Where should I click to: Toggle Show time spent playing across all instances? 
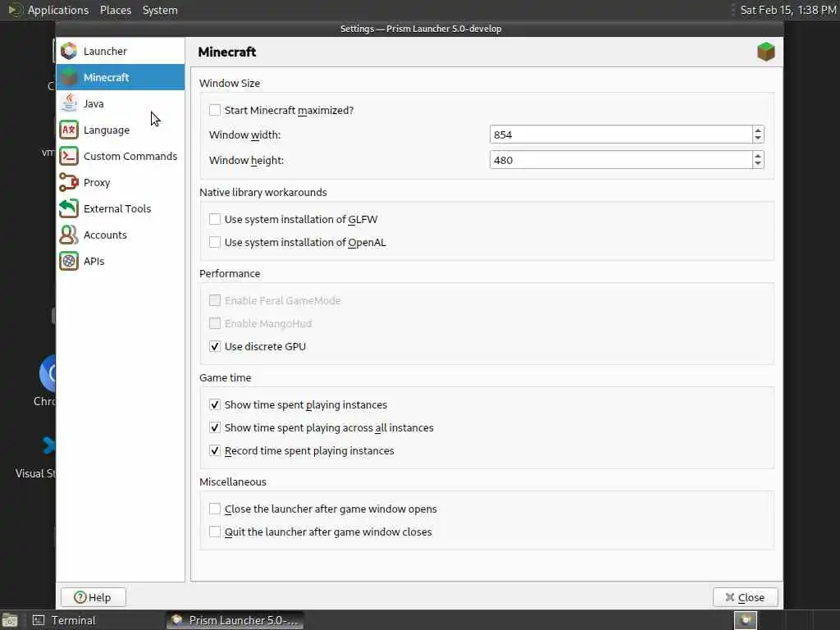click(x=215, y=427)
